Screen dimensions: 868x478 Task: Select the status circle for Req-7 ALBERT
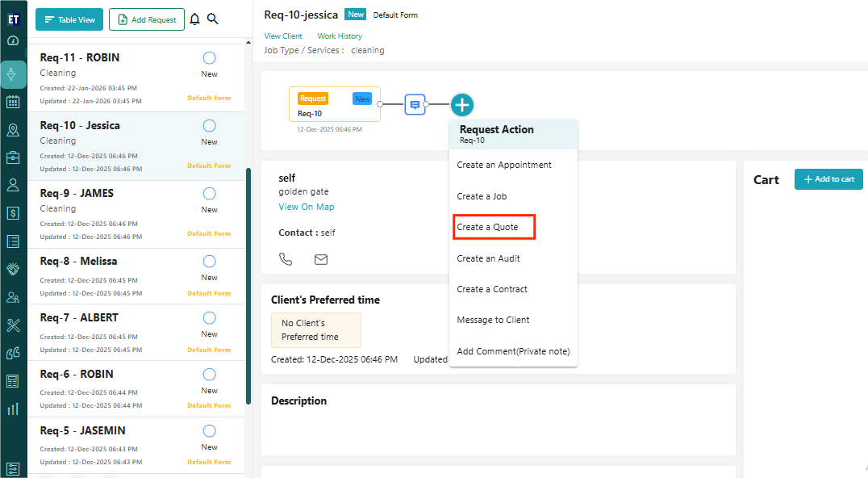point(209,318)
